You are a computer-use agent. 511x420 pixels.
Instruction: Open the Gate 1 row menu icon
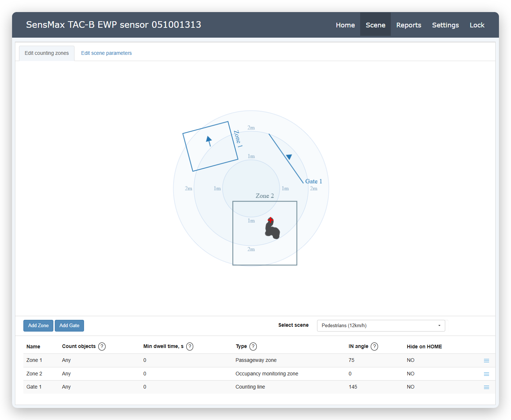pos(487,387)
